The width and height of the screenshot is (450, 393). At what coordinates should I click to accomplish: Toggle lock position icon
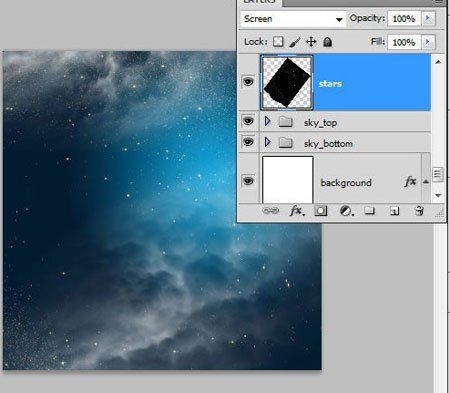click(x=311, y=42)
